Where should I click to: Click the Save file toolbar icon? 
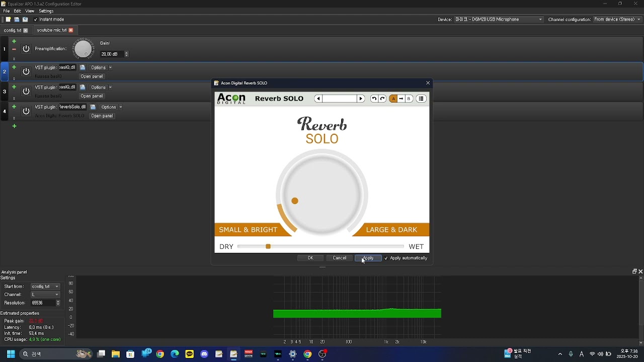click(17, 20)
